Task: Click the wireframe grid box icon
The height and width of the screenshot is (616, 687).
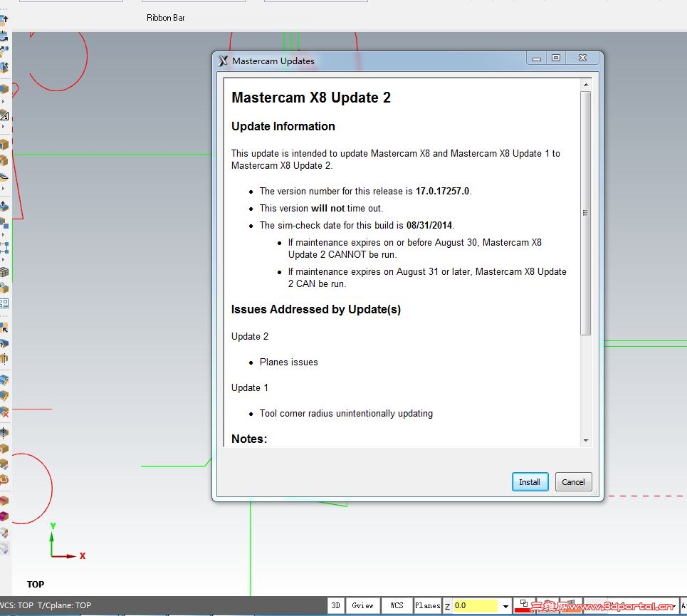Action: coord(4,272)
